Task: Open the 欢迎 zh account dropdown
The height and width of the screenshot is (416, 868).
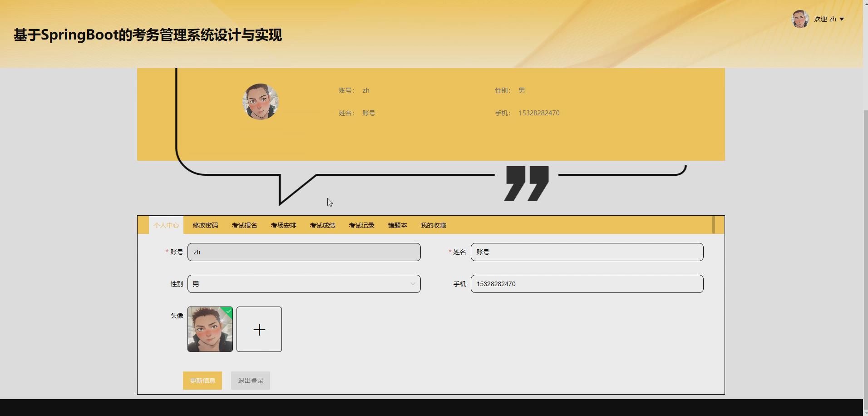Action: (829, 19)
